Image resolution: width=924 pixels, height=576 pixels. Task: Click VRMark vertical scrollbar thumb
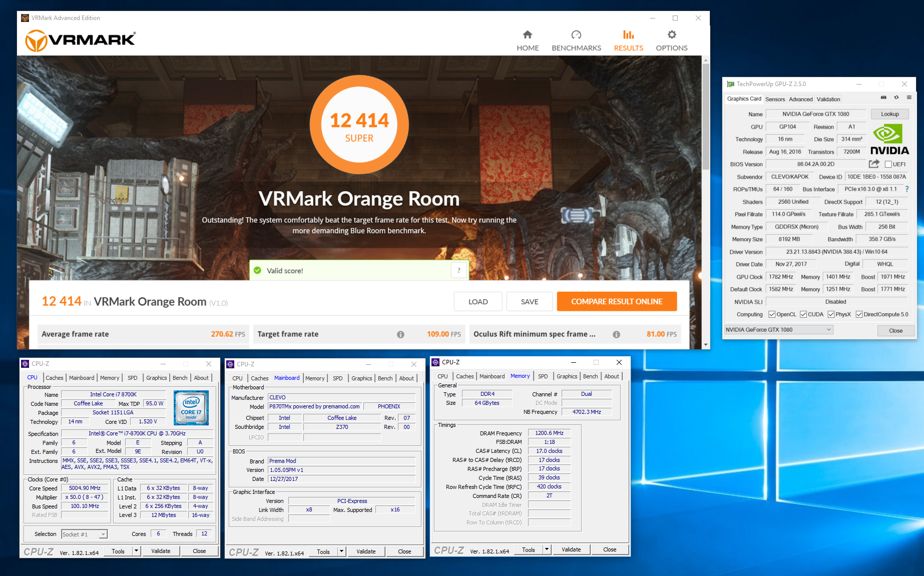tap(706, 117)
